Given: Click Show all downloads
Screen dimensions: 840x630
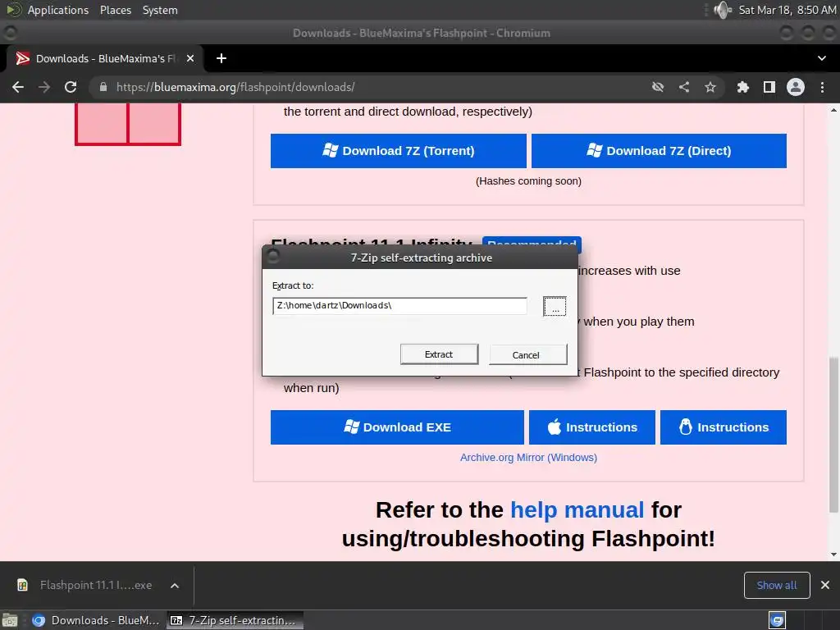Looking at the screenshot, I should point(776,585).
